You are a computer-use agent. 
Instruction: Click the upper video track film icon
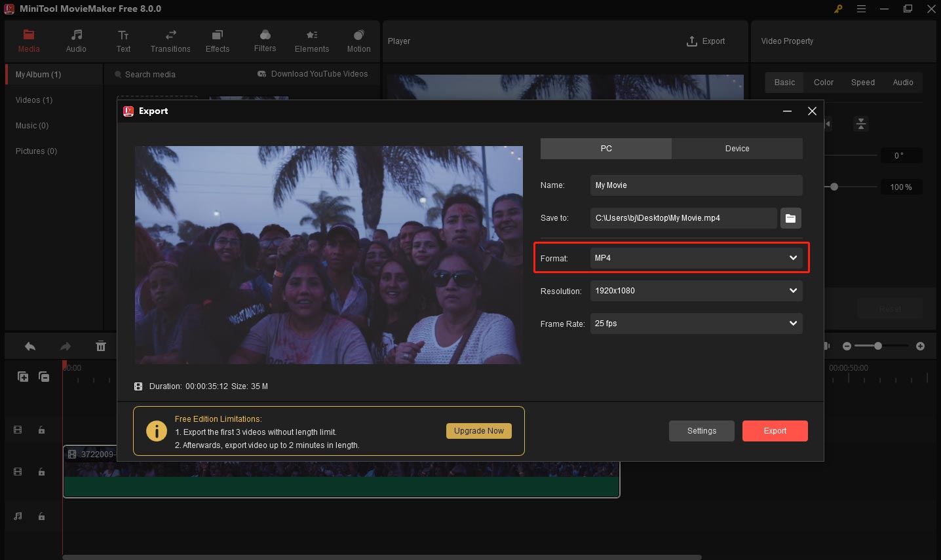point(18,430)
